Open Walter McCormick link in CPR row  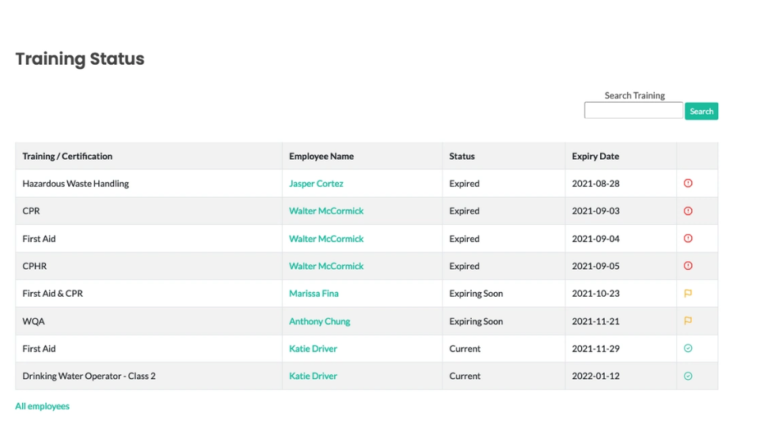326,211
